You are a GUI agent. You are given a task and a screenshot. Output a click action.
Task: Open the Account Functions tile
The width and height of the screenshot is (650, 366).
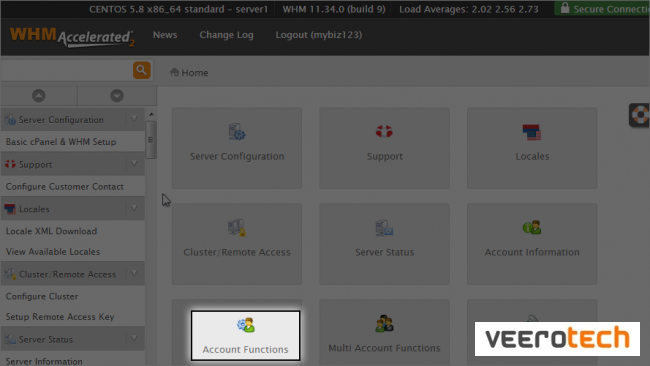click(245, 335)
